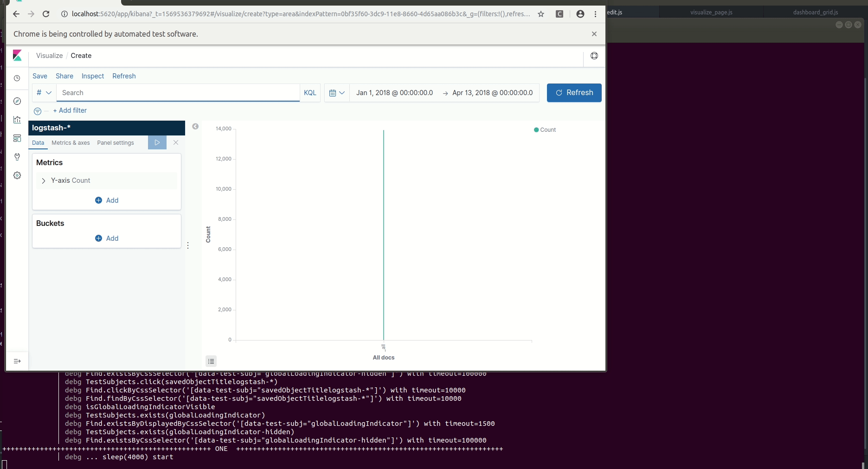Viewport: 868px width, 469px height.
Task: Click the Visualize breadcrumb
Action: (x=50, y=56)
